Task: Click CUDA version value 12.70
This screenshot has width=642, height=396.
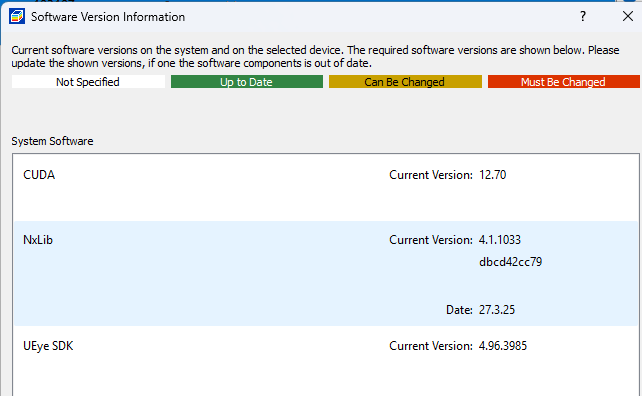Action: tap(493, 175)
